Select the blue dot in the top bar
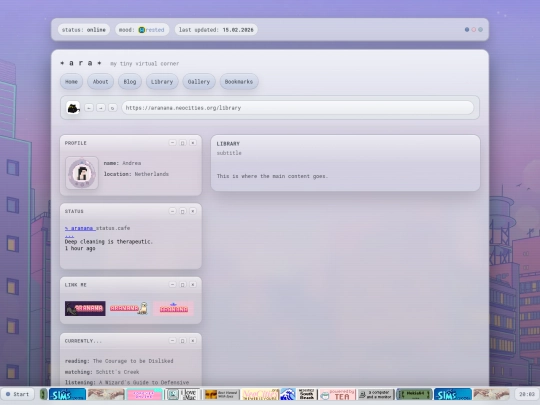Screen dimensions: 540x405 pyautogui.click(x=467, y=30)
